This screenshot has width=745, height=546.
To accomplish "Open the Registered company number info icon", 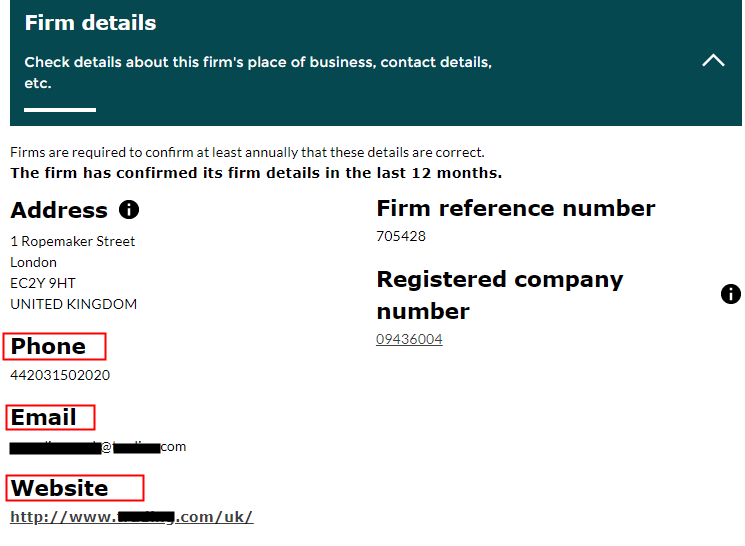I will tap(731, 294).
